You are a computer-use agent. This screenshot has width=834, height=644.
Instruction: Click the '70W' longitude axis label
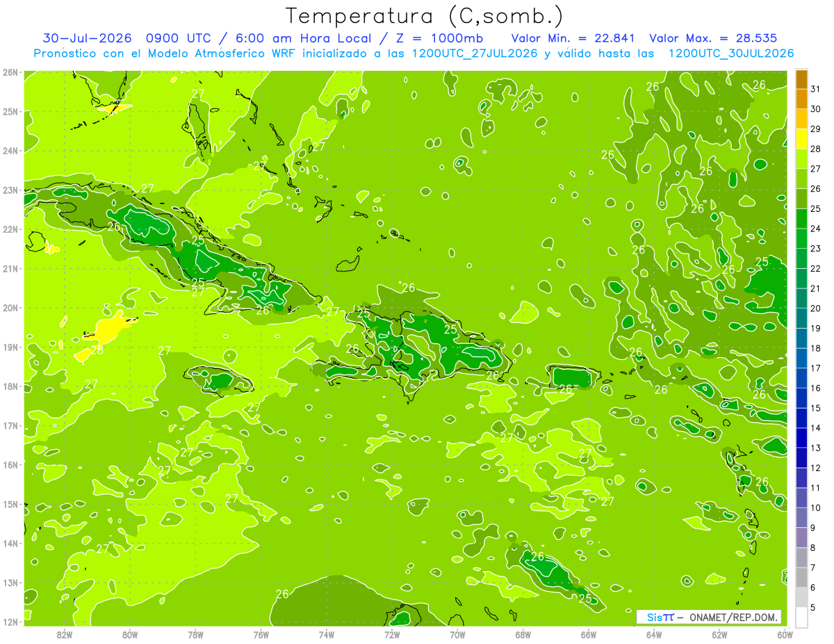[x=457, y=634]
